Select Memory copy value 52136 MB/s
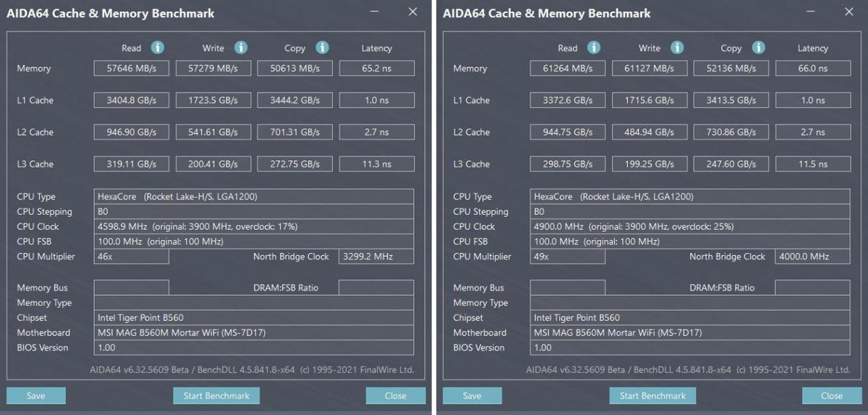The image size is (868, 415). [731, 68]
